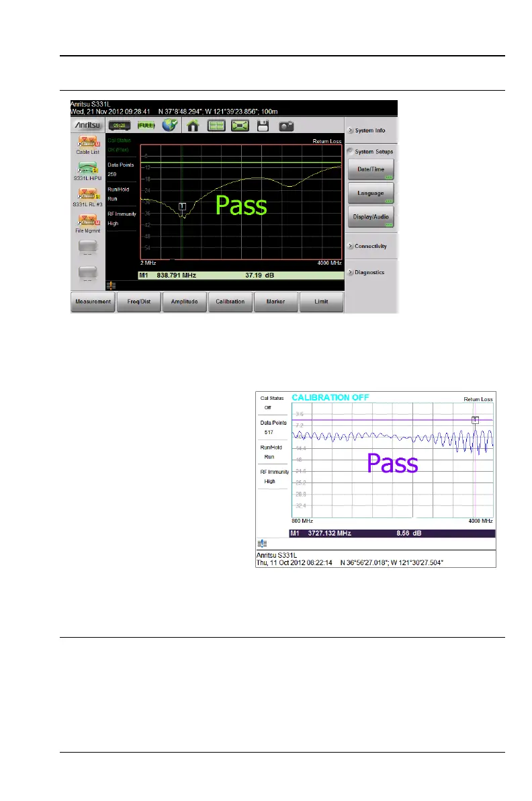Image resolution: width=532 pixels, height=801 pixels.
Task: Open the clock display icon showing 09:28
Action: click(x=120, y=126)
